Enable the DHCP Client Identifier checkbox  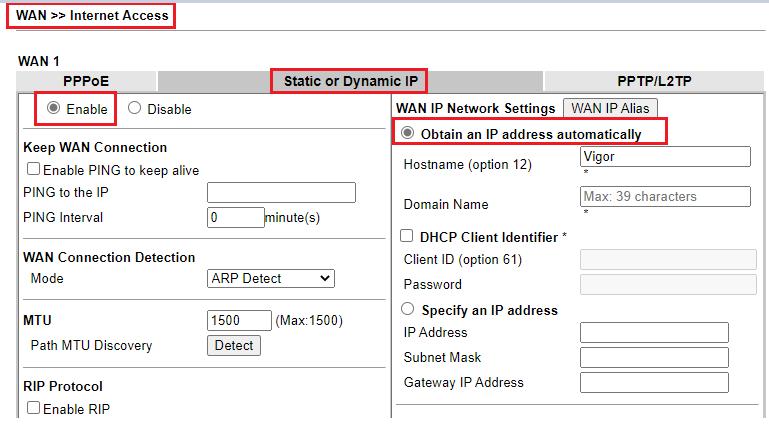point(407,237)
